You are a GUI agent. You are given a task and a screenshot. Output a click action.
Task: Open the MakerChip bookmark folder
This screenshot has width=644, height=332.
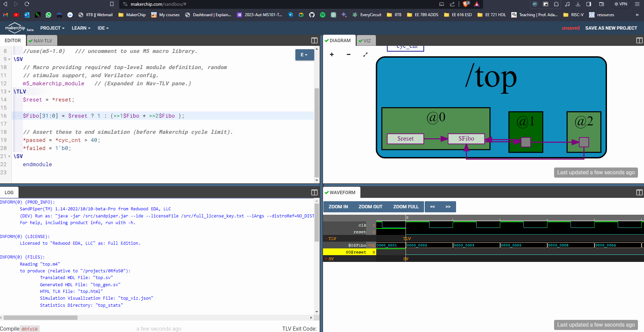coord(132,15)
